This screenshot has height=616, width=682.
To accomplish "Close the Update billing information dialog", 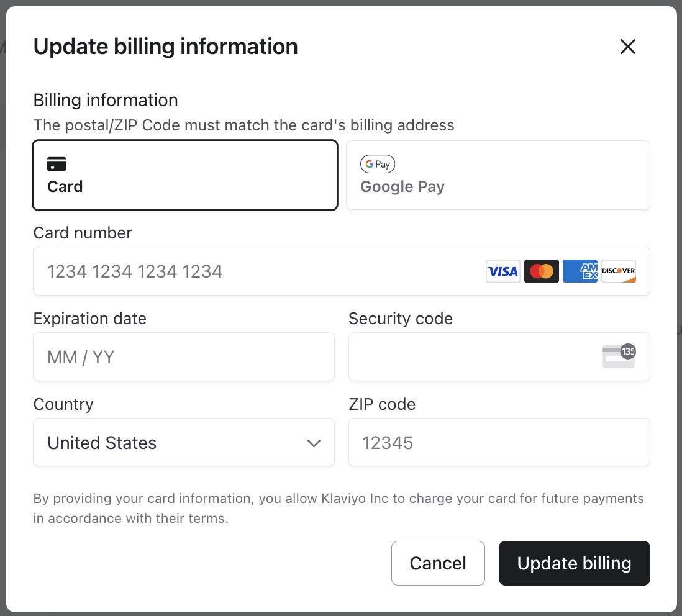I will [x=627, y=47].
